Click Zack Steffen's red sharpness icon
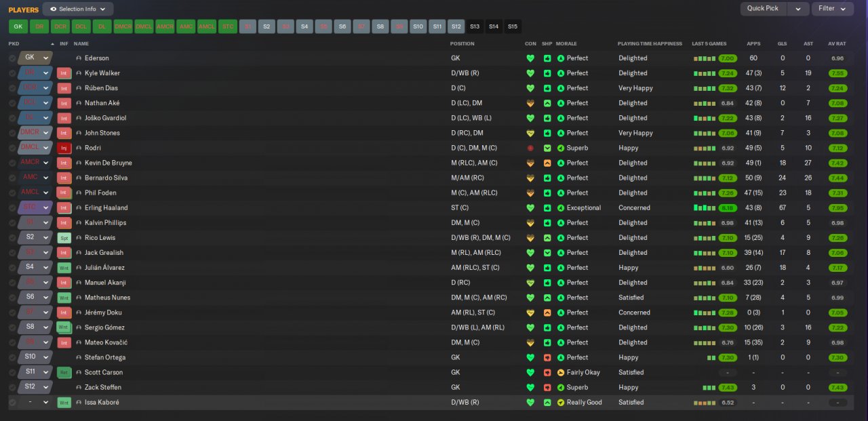Image resolution: width=868 pixels, height=421 pixels. pyautogui.click(x=547, y=387)
